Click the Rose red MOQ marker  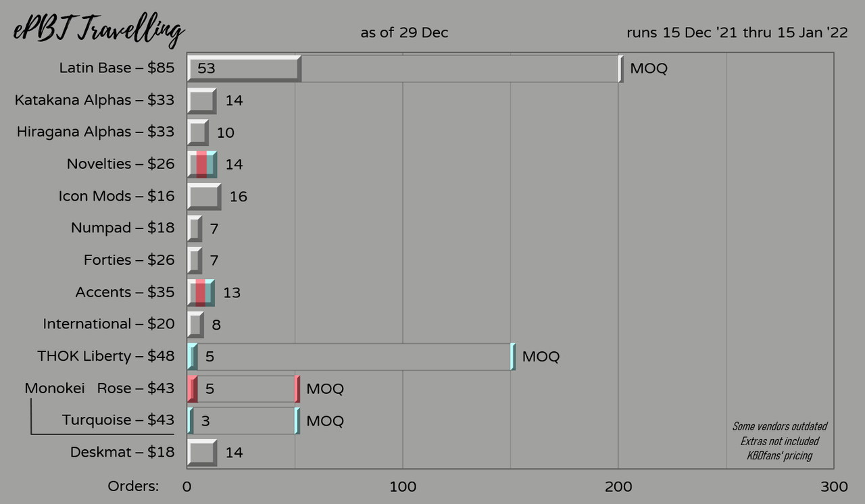[x=297, y=388]
